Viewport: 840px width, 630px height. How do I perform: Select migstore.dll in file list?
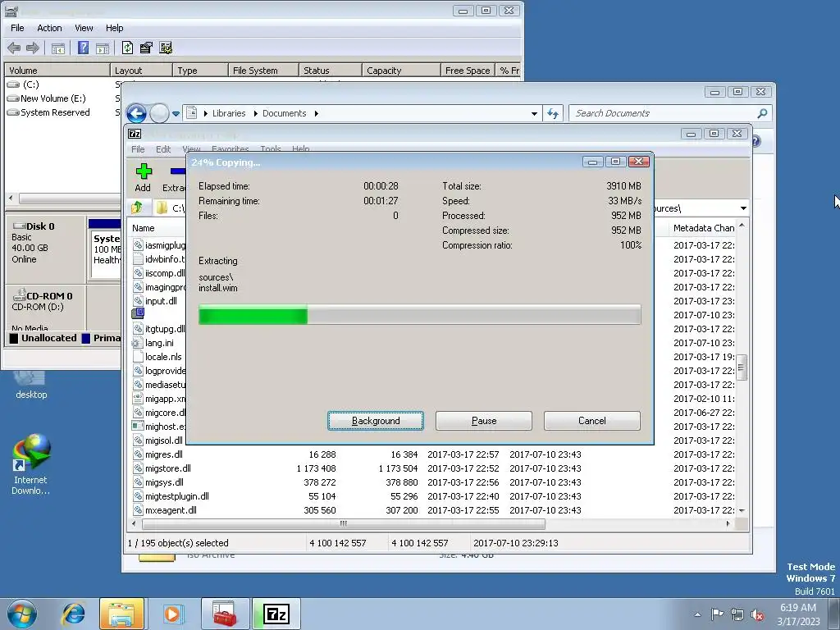click(167, 468)
